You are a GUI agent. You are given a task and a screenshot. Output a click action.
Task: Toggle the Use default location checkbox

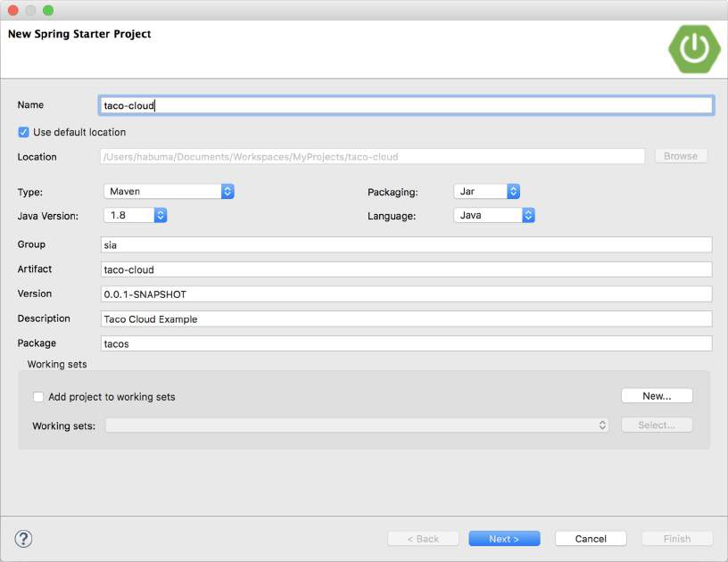[24, 132]
